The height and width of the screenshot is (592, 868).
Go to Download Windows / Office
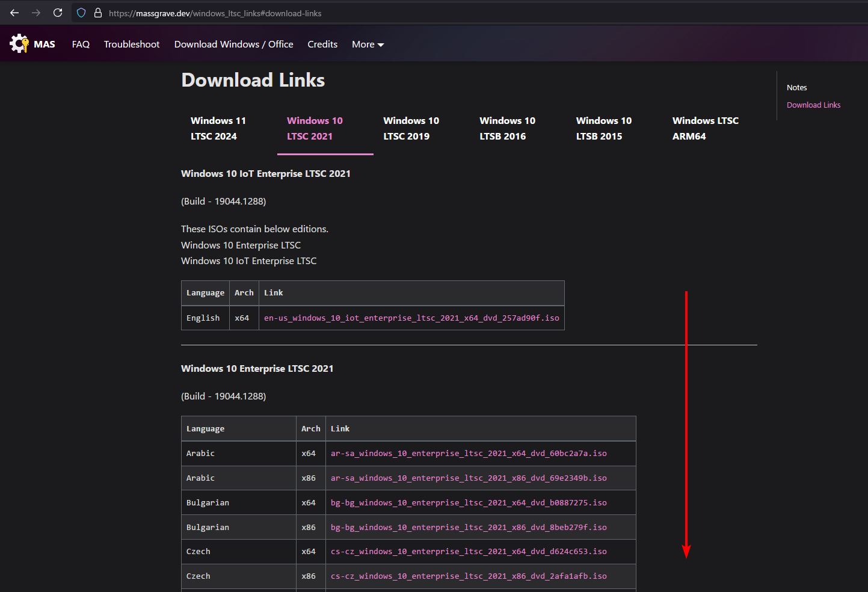pos(234,44)
